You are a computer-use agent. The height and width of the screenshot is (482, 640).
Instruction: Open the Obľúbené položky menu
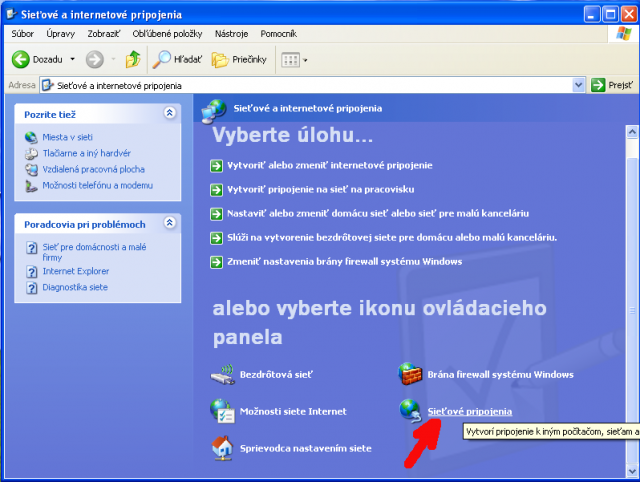pos(167,34)
